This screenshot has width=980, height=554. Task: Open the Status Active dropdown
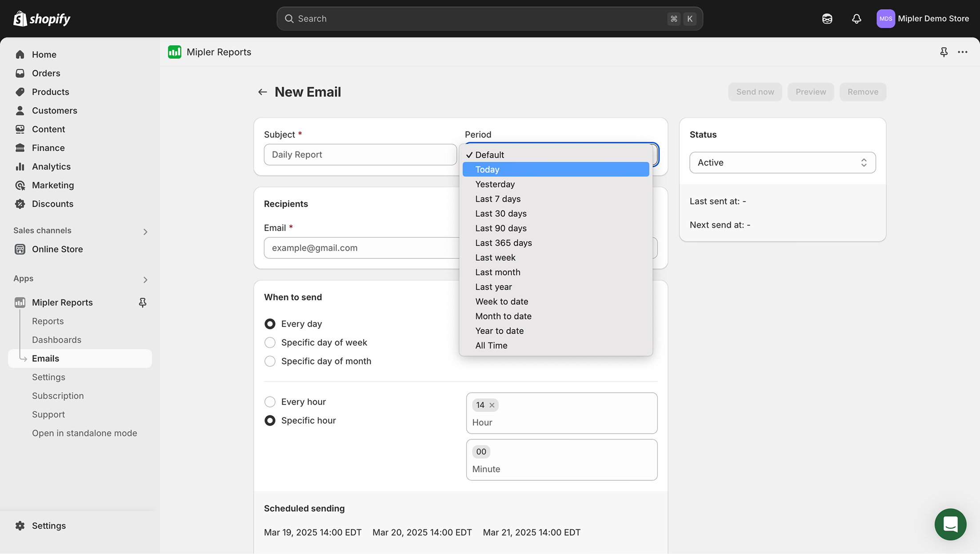click(x=782, y=163)
